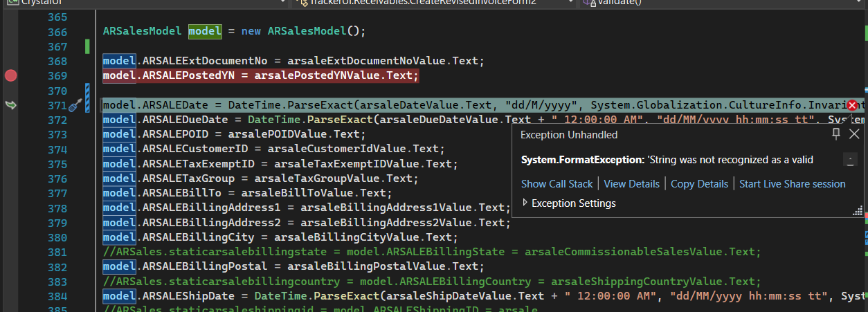Open View Details link

(631, 184)
